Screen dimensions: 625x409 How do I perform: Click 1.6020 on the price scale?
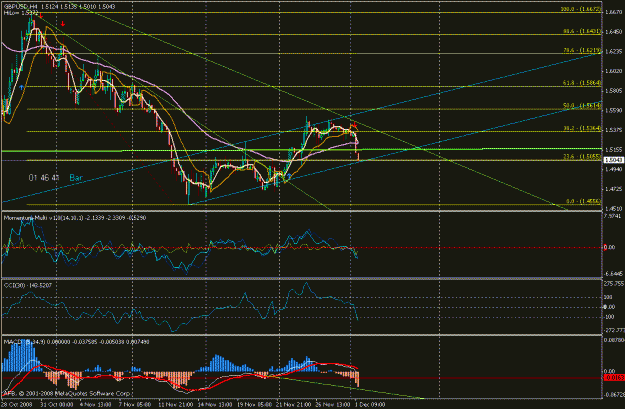pos(613,71)
